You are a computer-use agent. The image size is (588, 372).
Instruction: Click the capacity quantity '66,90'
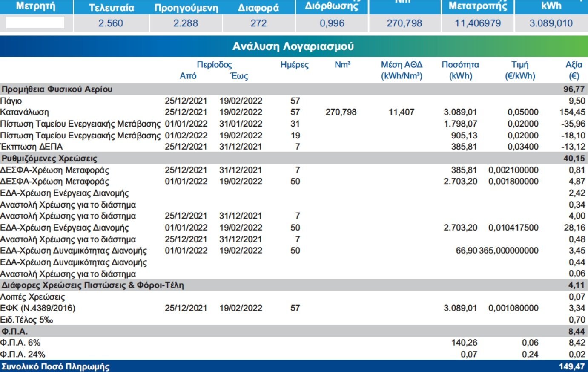coord(467,251)
